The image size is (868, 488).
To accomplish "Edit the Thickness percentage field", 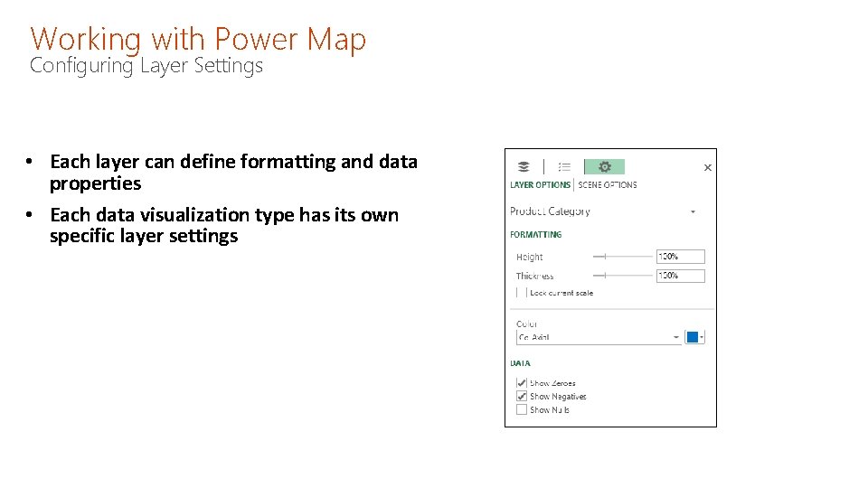I will pos(680,276).
